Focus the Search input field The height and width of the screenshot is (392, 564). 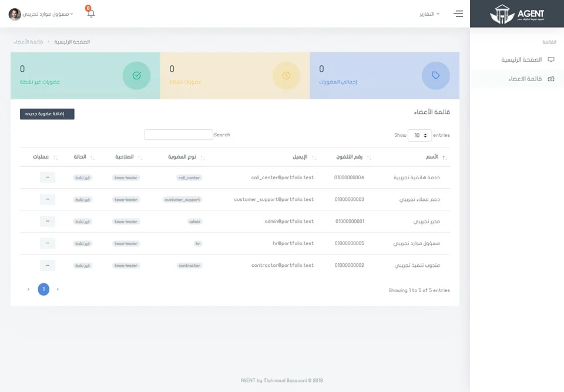[179, 135]
